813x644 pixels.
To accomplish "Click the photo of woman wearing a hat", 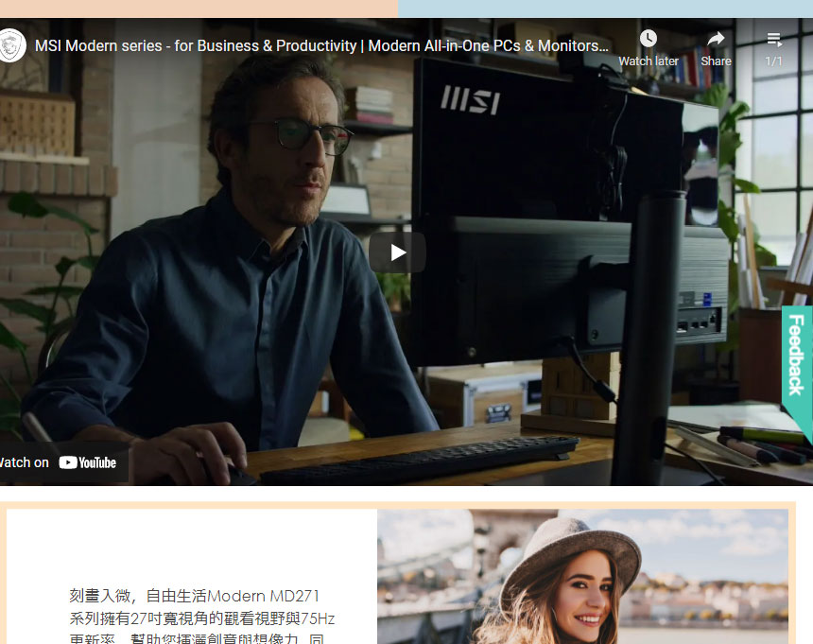I will [x=582, y=577].
